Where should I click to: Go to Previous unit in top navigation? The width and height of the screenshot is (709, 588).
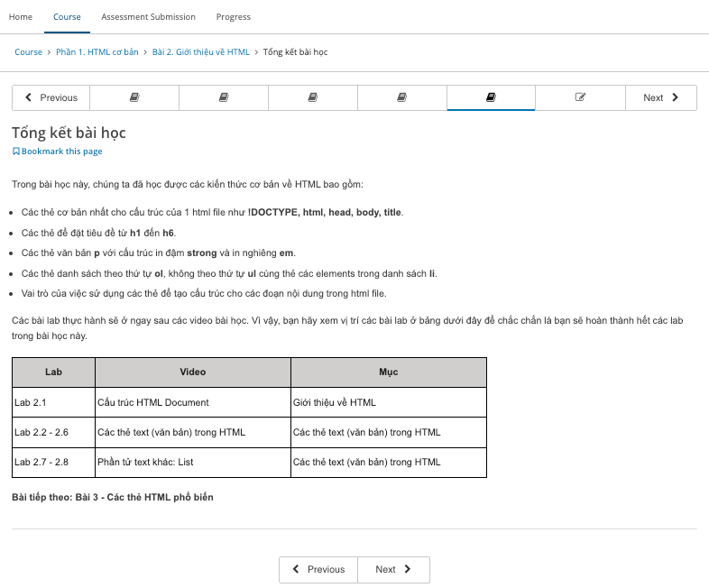(51, 97)
